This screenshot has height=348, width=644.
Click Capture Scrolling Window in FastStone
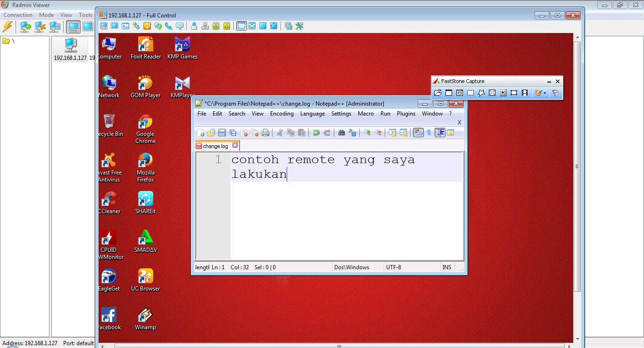(503, 93)
